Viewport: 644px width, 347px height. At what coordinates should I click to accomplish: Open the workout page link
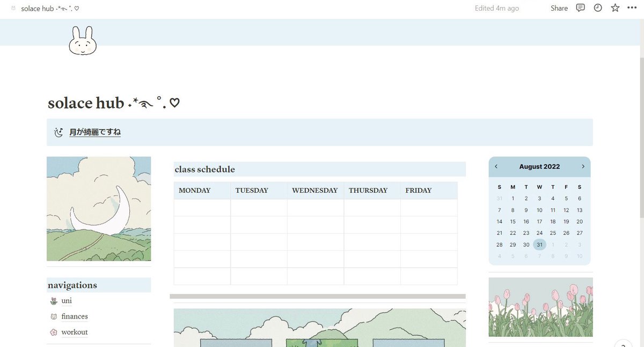(75, 332)
